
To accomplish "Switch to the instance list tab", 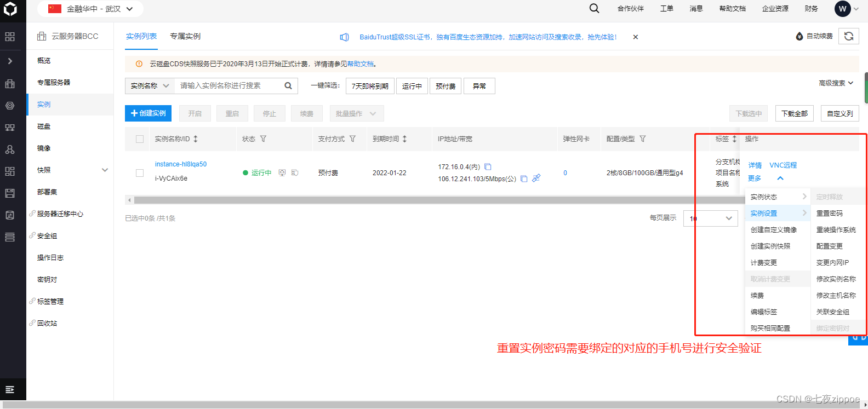I will coord(141,36).
